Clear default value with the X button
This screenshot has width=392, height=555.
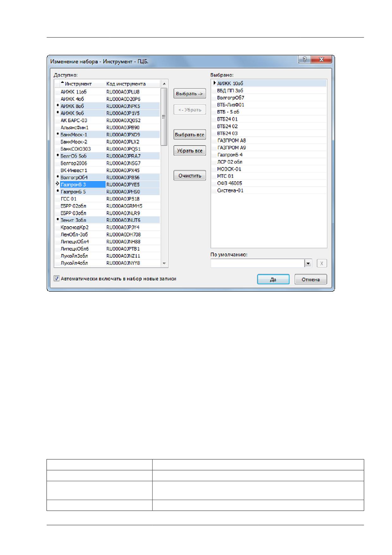coord(322,263)
